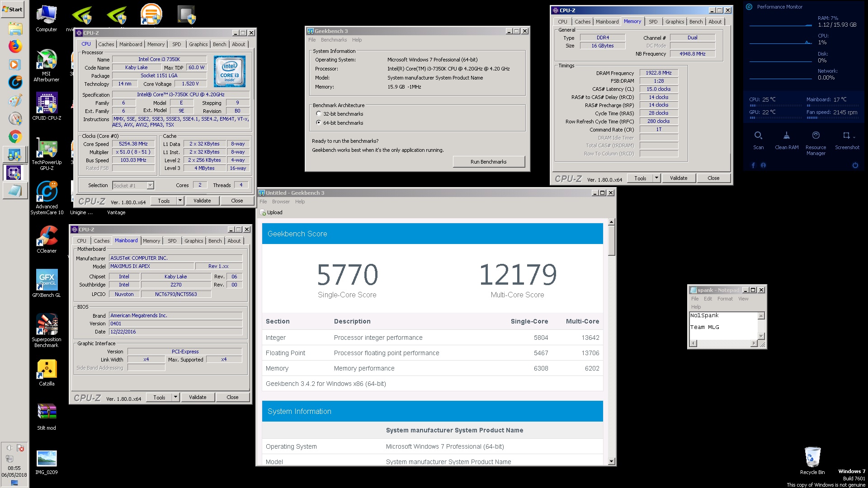Expand Tools dropdown arrow in top-left CPU-Z

[x=180, y=201]
